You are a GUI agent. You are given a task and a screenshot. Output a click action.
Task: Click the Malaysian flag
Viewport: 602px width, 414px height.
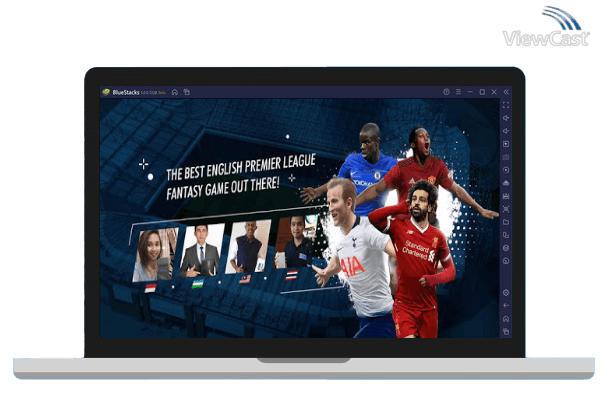[245, 279]
